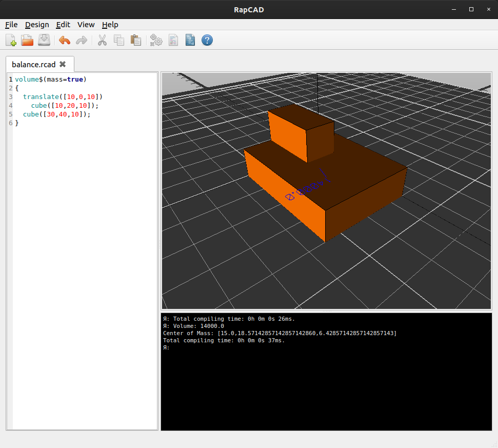This screenshot has height=448, width=498.
Task: Copy selection via toolbar icon
Action: tap(119, 40)
